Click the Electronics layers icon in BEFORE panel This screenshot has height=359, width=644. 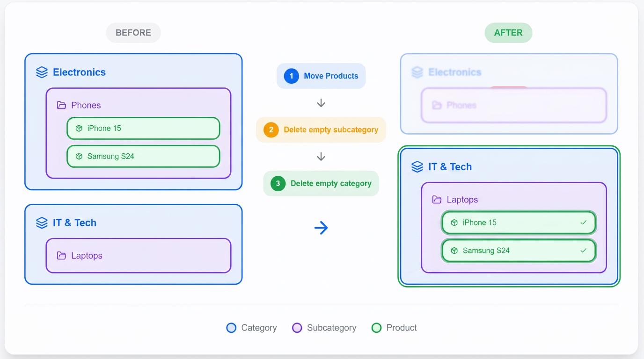pos(42,72)
